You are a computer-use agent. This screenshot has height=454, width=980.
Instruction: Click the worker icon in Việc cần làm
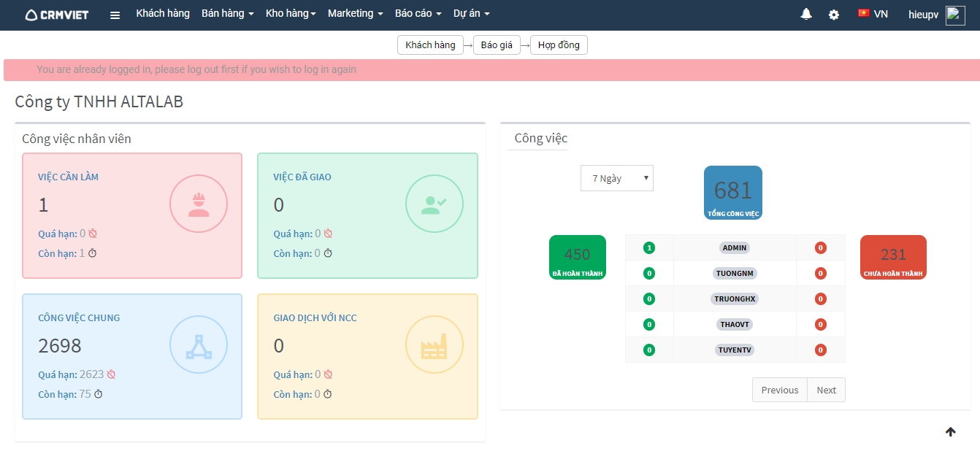[199, 204]
